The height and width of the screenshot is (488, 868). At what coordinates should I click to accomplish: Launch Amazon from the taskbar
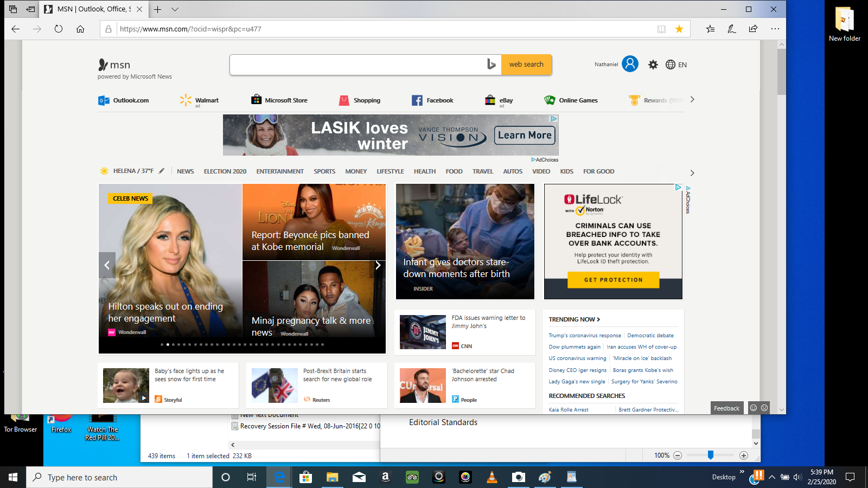[385, 477]
